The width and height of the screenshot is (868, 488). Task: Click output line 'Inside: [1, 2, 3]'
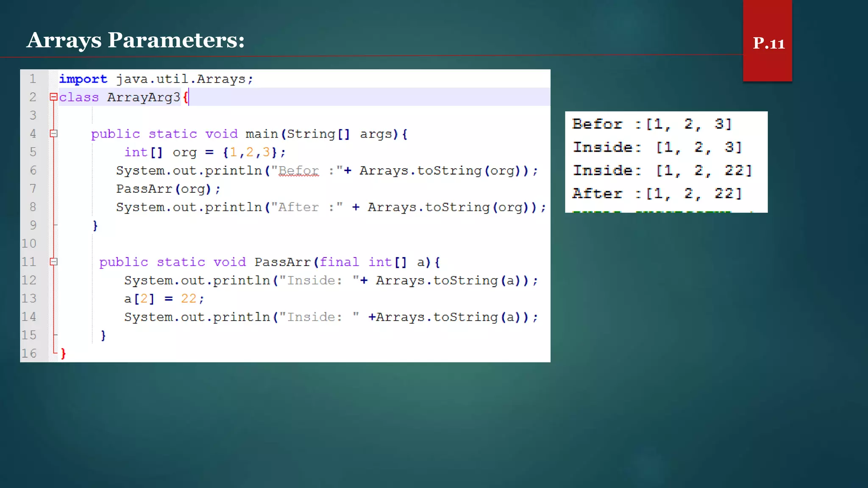point(657,147)
